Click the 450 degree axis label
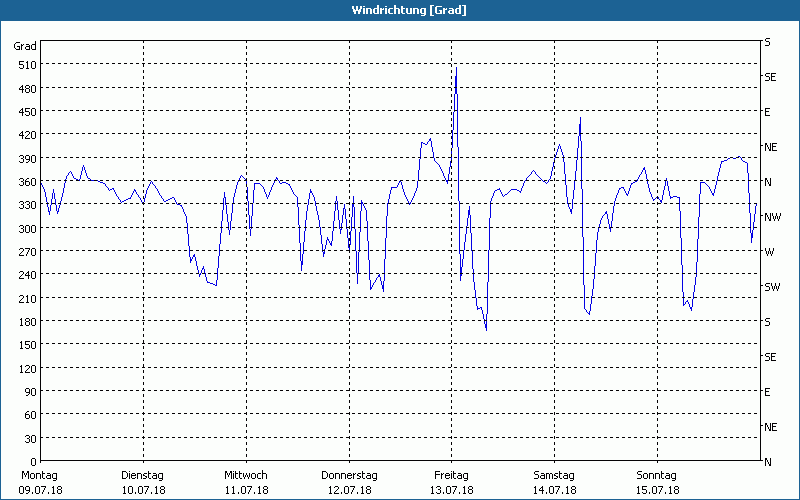The height and width of the screenshot is (500, 800). [28, 112]
